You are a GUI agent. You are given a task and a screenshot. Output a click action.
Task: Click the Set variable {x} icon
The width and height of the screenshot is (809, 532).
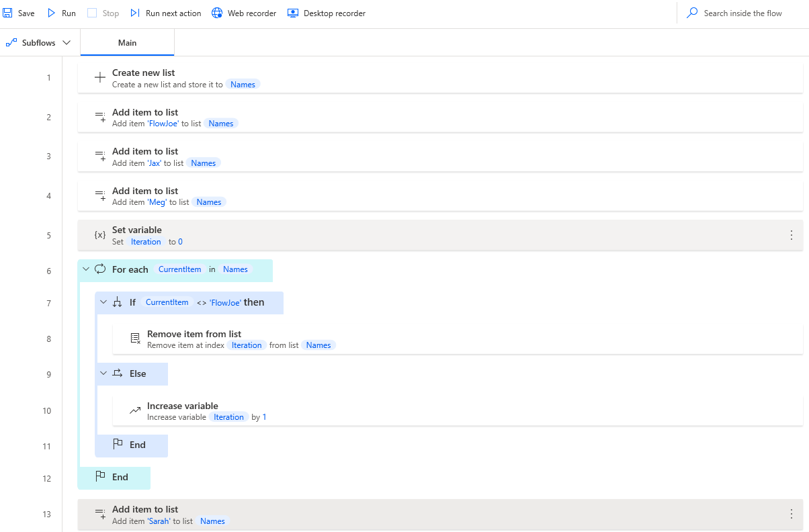(x=100, y=235)
